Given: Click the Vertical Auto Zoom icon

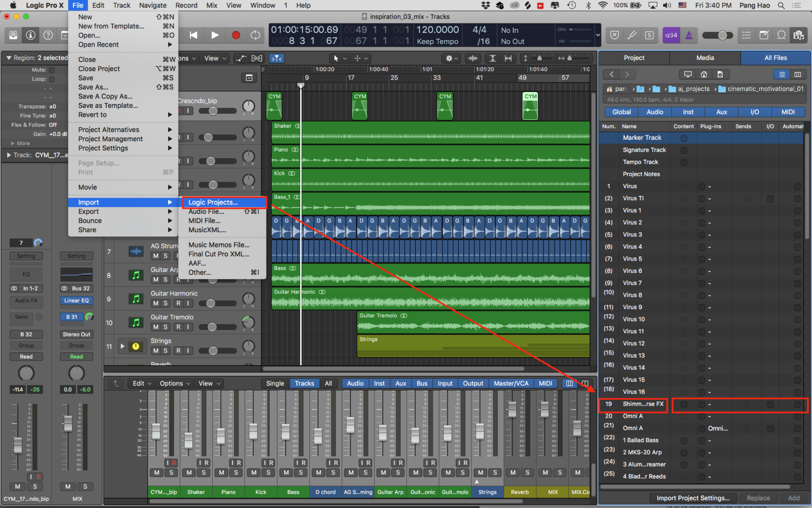Looking at the screenshot, I should (x=492, y=58).
